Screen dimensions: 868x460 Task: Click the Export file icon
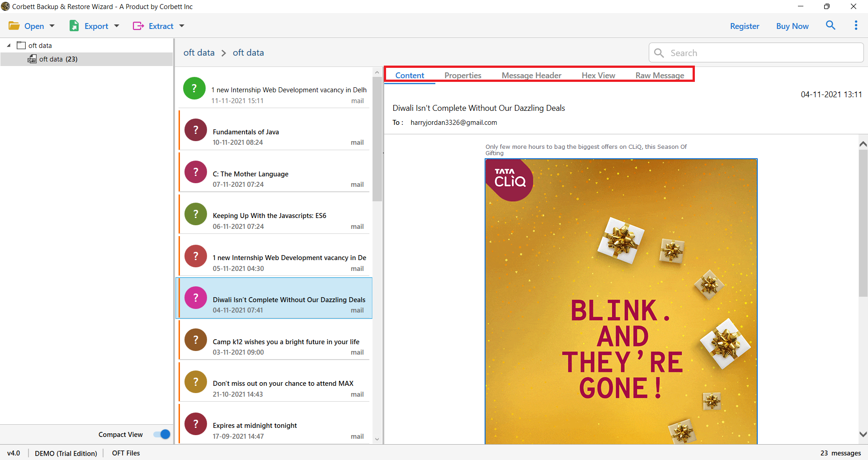pos(74,26)
